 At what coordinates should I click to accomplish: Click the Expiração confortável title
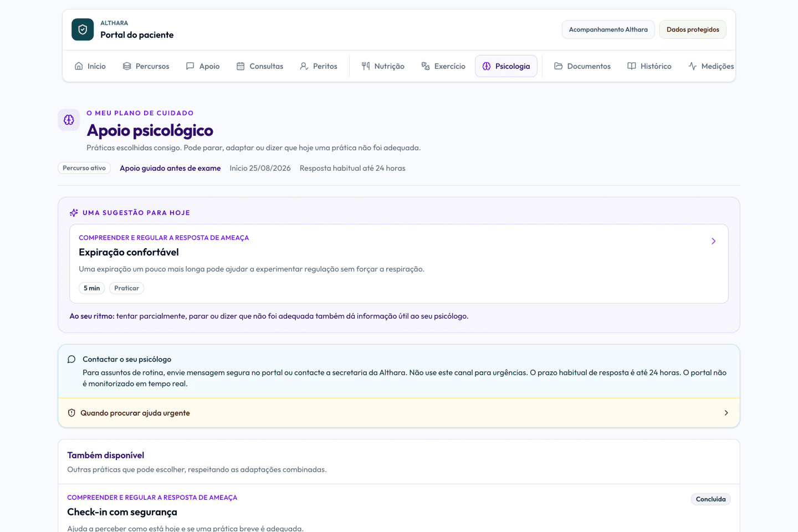tap(129, 252)
